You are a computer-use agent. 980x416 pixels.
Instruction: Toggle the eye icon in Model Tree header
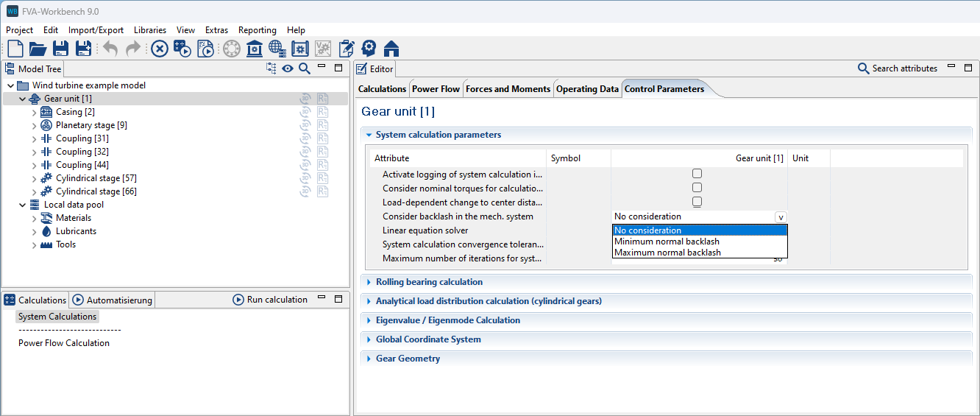click(288, 68)
